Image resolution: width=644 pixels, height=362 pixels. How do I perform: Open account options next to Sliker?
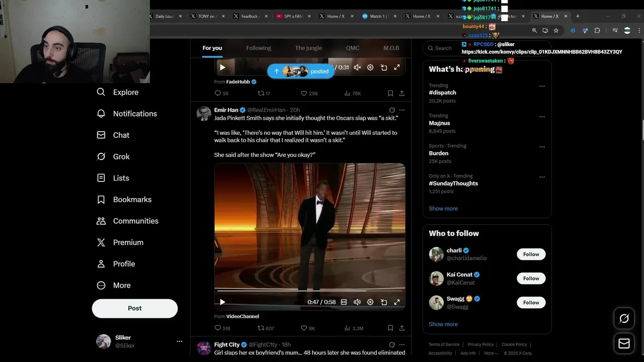(x=179, y=341)
